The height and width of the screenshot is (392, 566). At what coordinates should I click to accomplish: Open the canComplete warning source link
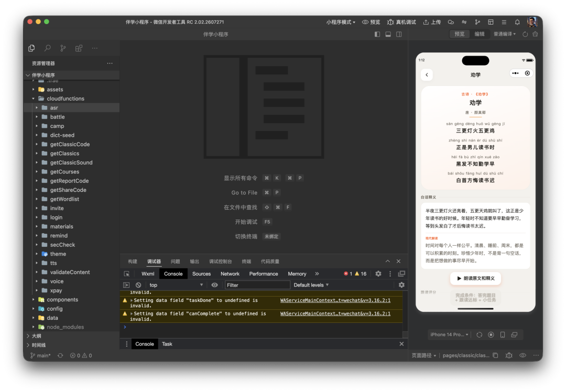coord(335,314)
